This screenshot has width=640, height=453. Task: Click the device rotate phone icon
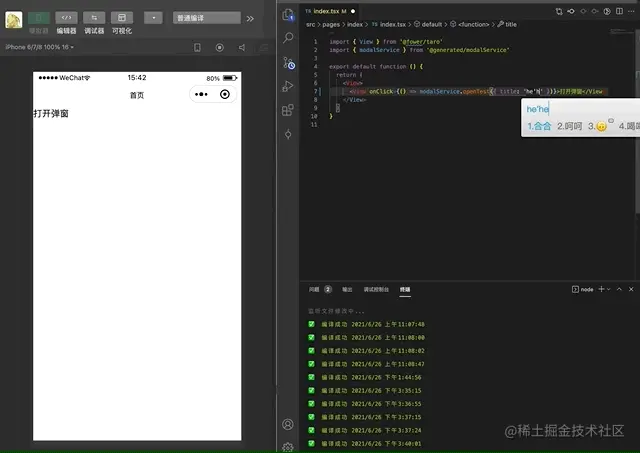pyautogui.click(x=197, y=48)
